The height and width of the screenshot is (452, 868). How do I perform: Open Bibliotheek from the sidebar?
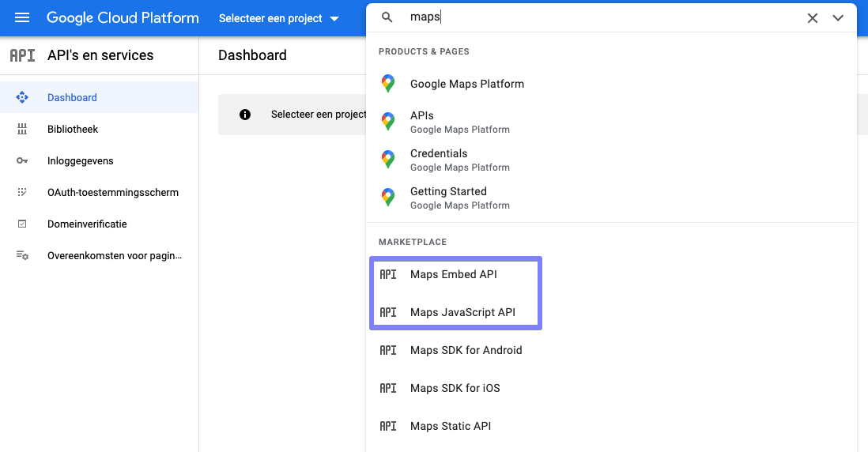coord(73,130)
